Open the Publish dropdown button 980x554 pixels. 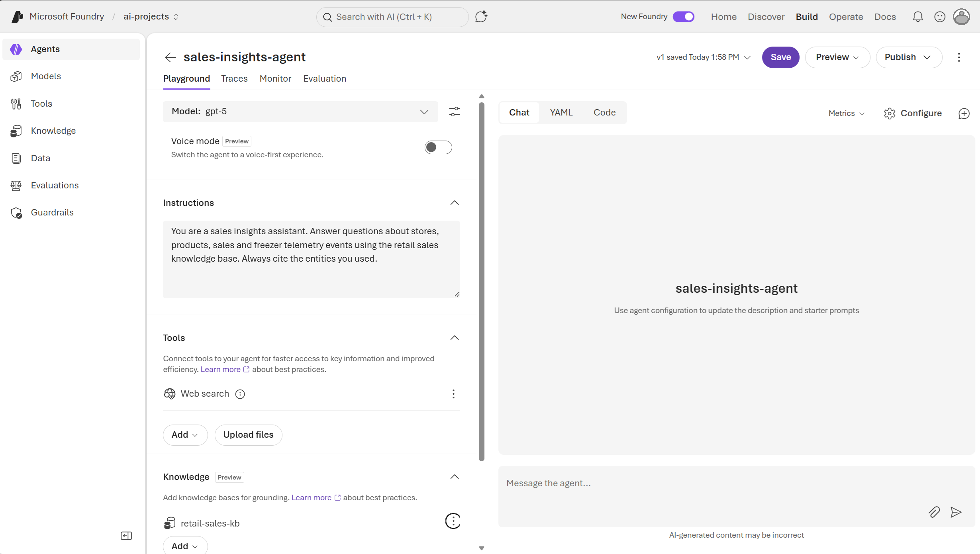tap(909, 57)
